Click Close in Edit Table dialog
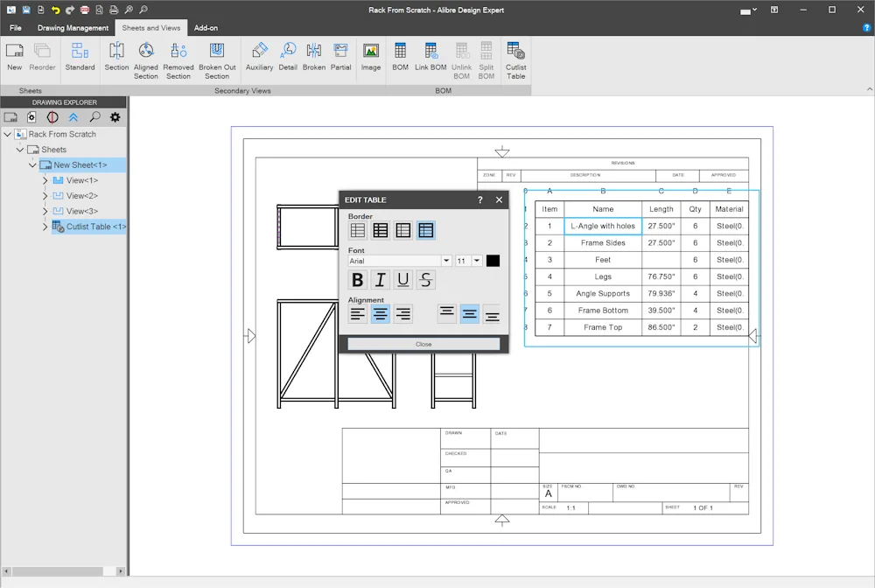Viewport: 875px width, 588px height. 423,344
